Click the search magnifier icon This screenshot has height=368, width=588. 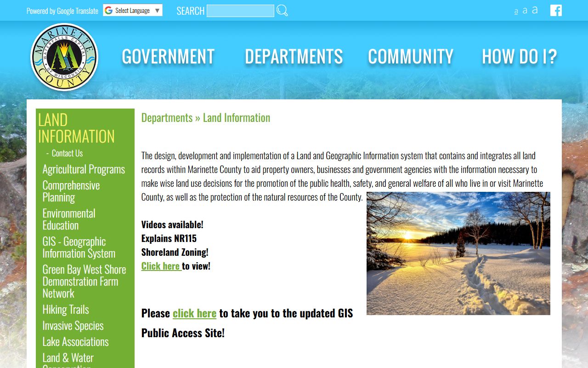[x=282, y=11]
